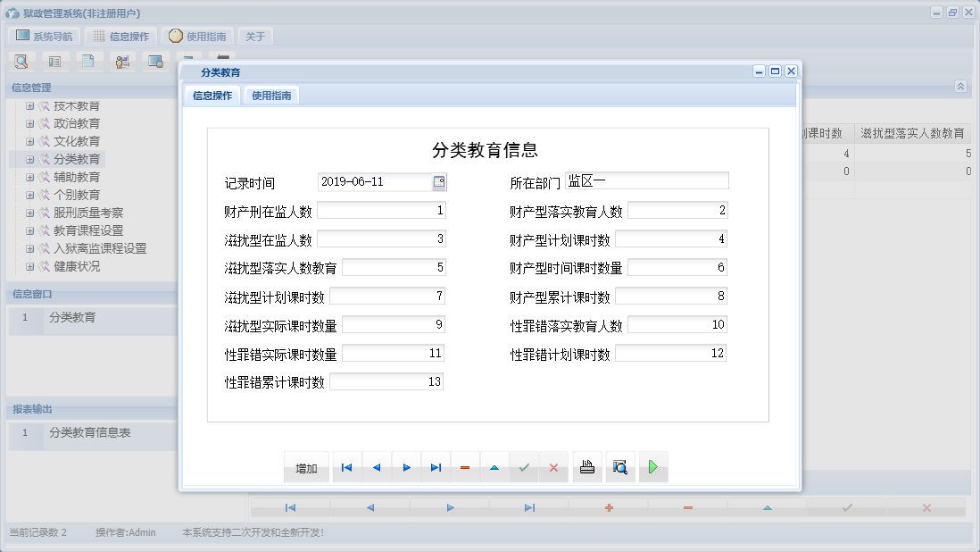980x552 pixels.
Task: Click the green play arrow icon
Action: 653,467
